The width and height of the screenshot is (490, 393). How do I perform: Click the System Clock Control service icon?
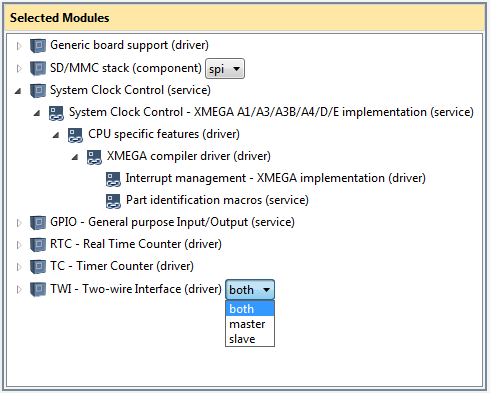38,90
